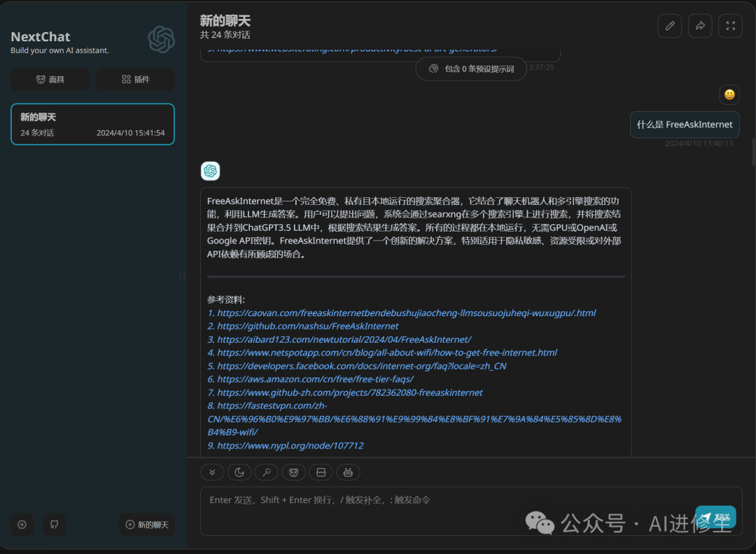
Task: Click the ChatGPT logo beside NextChat title
Action: point(161,39)
